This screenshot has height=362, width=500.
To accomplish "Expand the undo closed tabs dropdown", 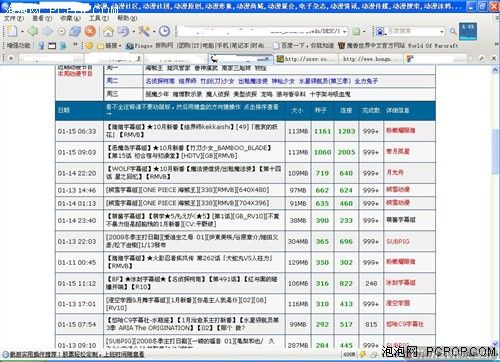I will (x=134, y=32).
